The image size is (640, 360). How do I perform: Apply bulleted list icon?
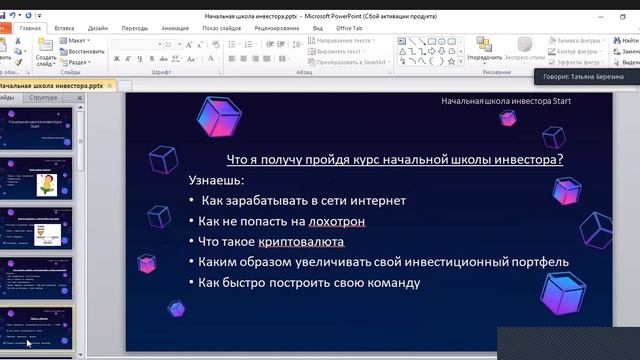click(x=232, y=44)
